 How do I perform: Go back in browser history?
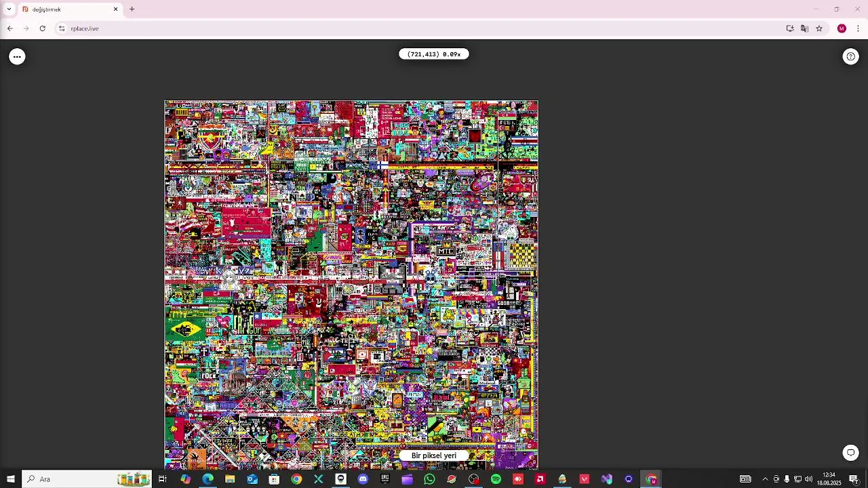(10, 28)
